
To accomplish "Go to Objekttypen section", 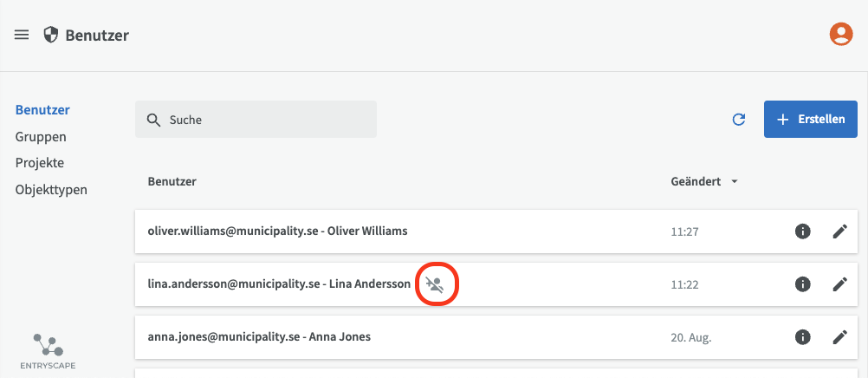I will click(51, 189).
